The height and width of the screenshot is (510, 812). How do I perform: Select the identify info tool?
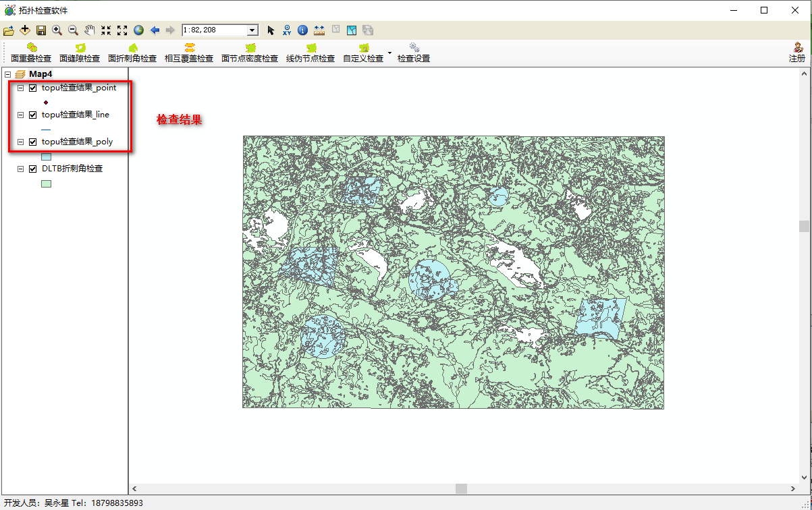tap(302, 30)
